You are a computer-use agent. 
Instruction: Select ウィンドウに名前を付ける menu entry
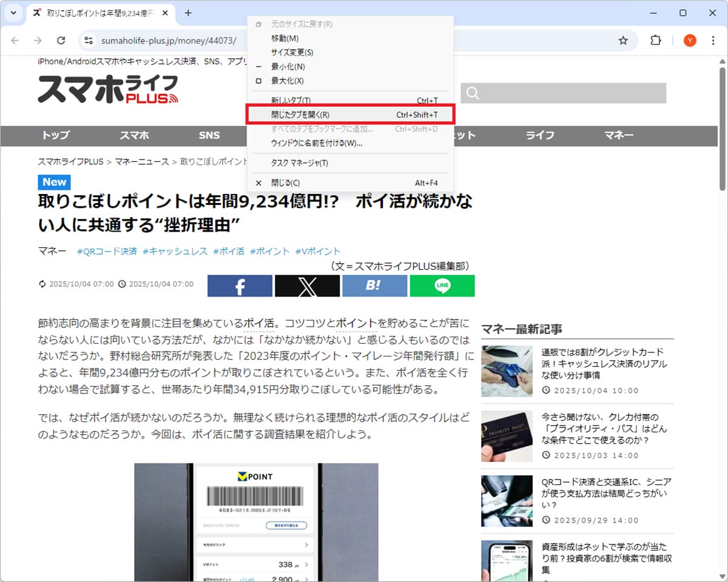(x=316, y=143)
